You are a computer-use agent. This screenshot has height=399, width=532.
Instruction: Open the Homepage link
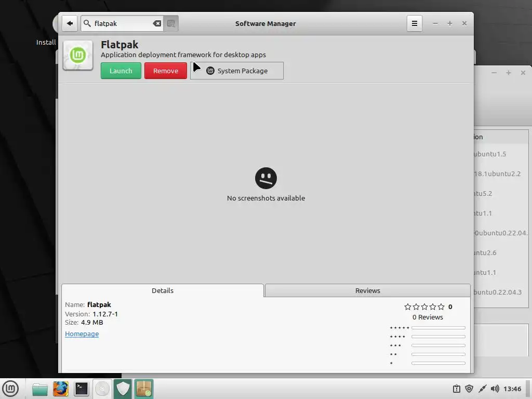(x=82, y=334)
